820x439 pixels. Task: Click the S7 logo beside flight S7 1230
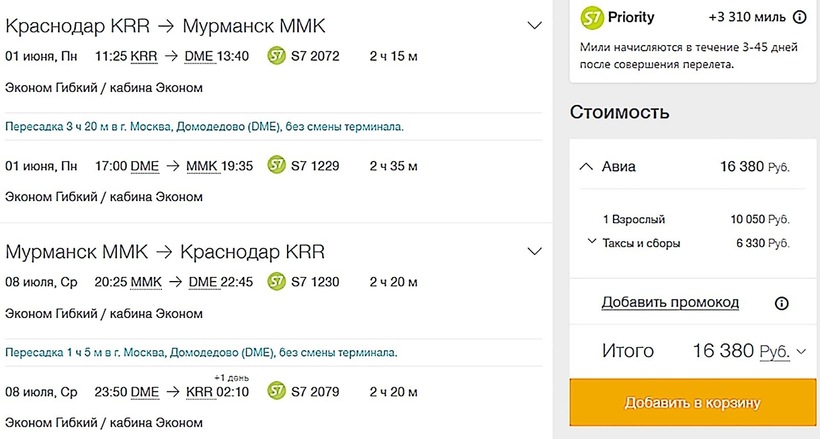277,282
